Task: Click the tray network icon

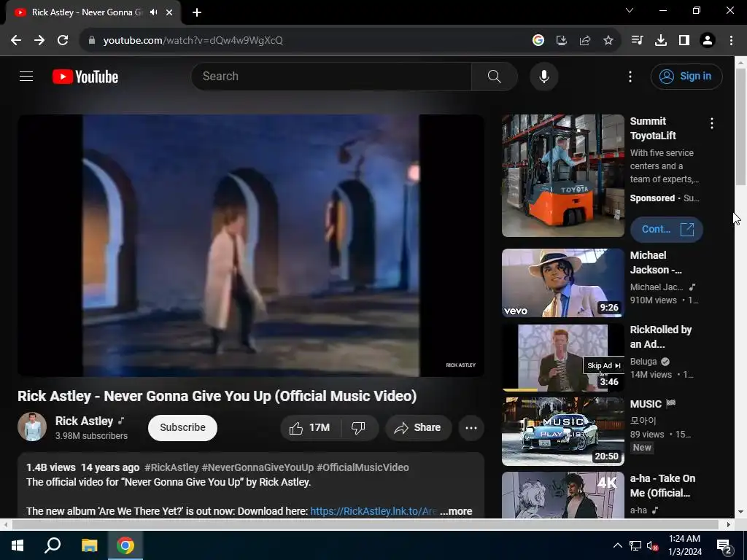Action: pyautogui.click(x=635, y=545)
